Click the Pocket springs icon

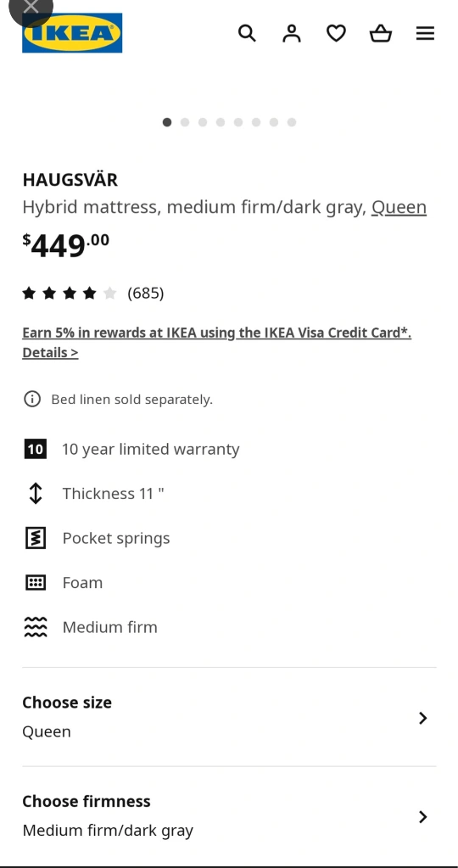36,538
